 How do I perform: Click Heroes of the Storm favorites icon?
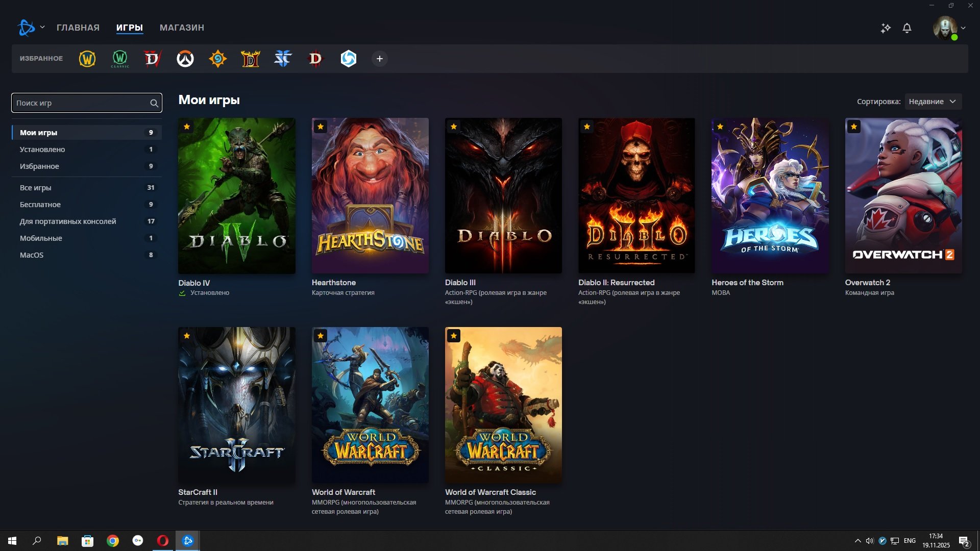348,59
